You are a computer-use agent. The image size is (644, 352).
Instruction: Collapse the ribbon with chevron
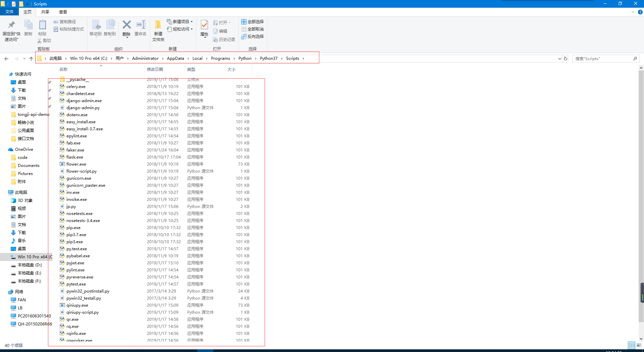coord(633,12)
